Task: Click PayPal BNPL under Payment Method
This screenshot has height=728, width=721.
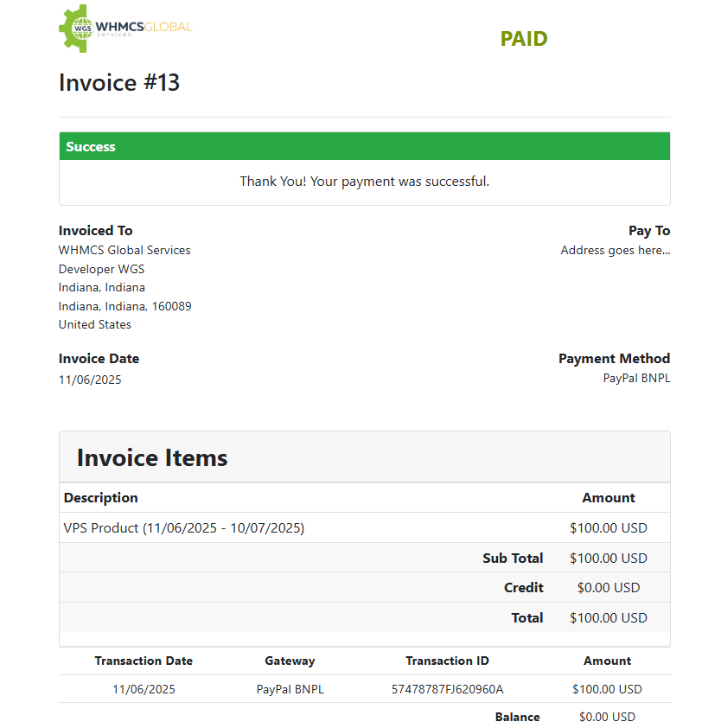Action: (636, 378)
